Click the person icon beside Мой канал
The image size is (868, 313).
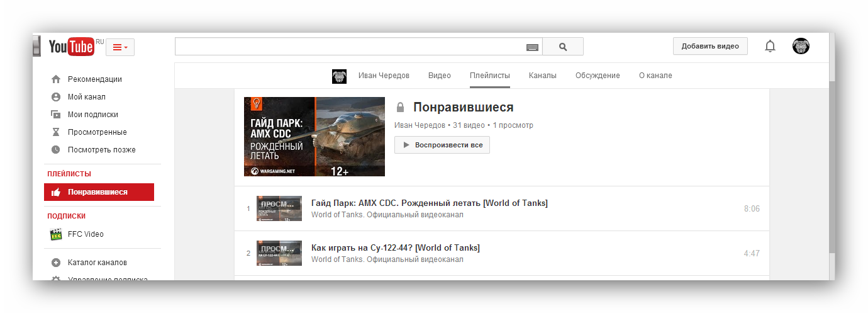point(56,97)
